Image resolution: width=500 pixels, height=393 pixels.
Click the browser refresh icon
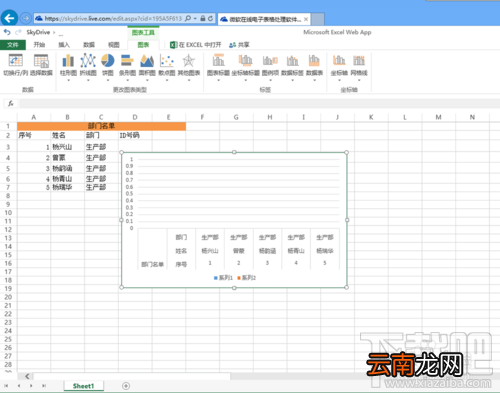210,18
